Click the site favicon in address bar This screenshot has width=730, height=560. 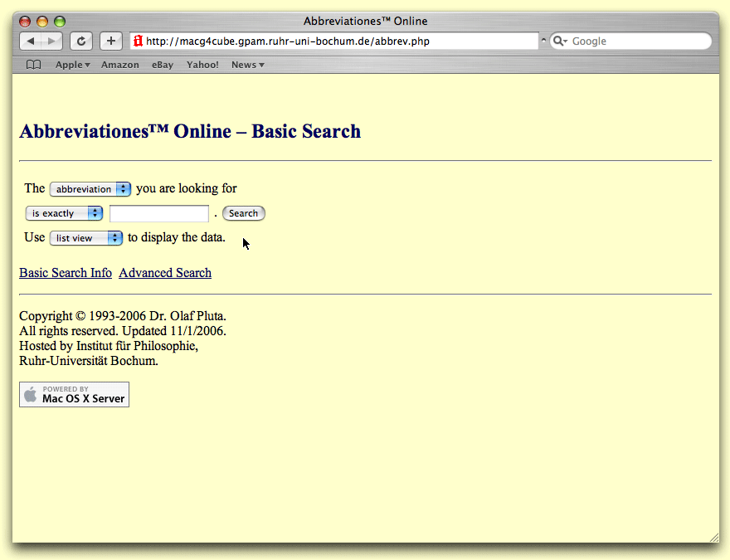[139, 41]
